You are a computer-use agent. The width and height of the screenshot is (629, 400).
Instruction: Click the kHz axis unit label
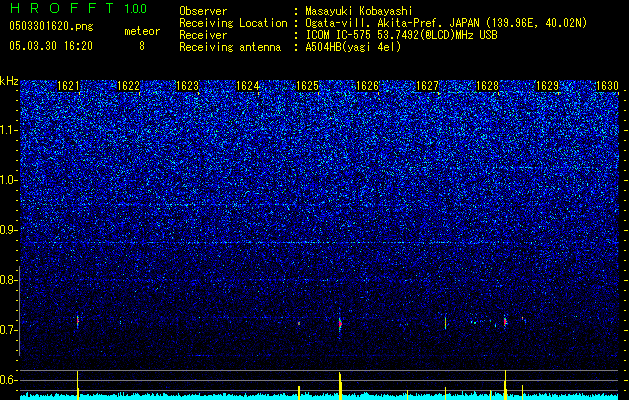(9, 81)
